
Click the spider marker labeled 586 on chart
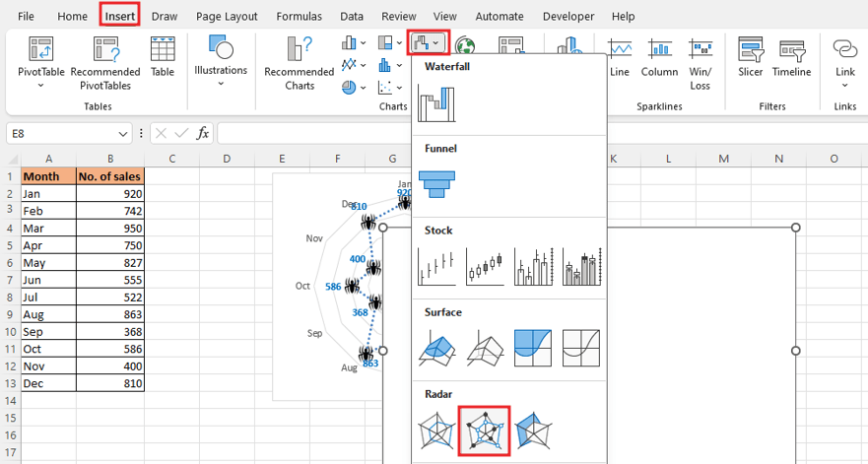coord(352,287)
